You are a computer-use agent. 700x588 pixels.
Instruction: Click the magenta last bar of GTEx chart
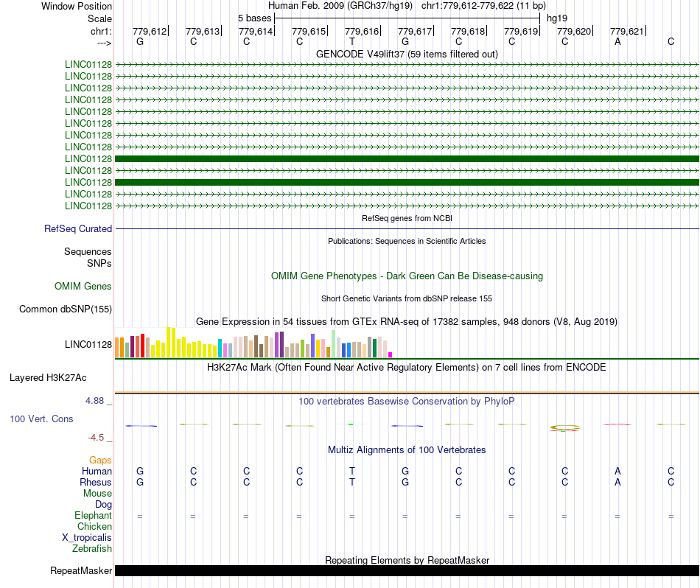[391, 355]
